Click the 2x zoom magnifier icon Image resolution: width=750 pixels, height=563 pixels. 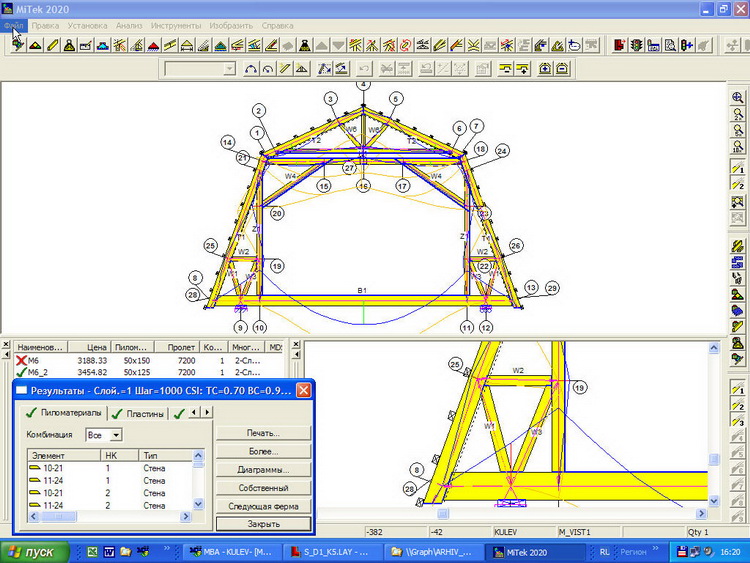point(737,114)
